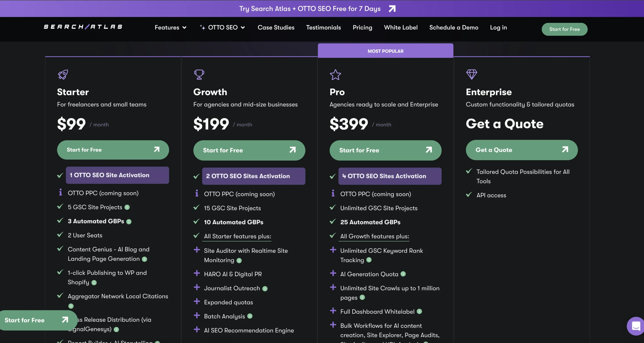
Task: Click info icon next to Landing Page Generation
Action: click(144, 259)
